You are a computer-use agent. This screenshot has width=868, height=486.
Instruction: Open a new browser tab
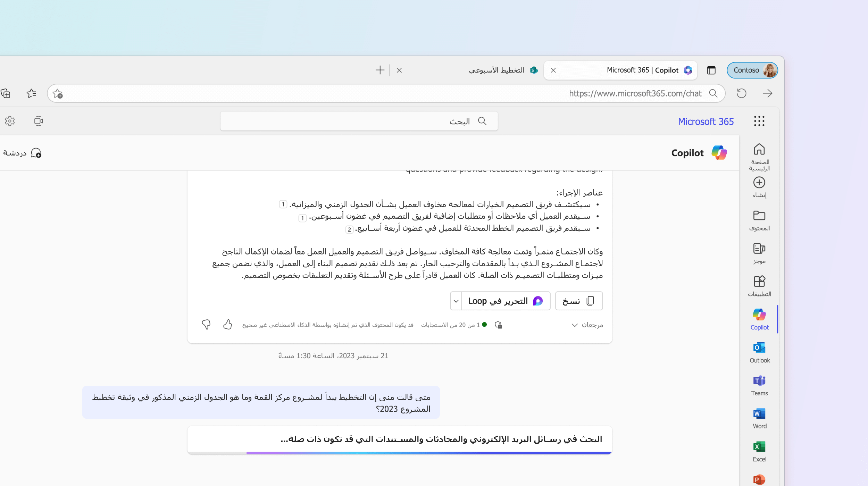(380, 70)
